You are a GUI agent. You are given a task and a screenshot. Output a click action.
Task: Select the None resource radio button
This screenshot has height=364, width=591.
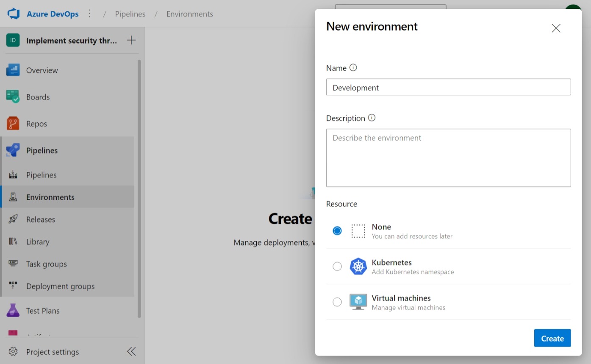click(x=337, y=231)
